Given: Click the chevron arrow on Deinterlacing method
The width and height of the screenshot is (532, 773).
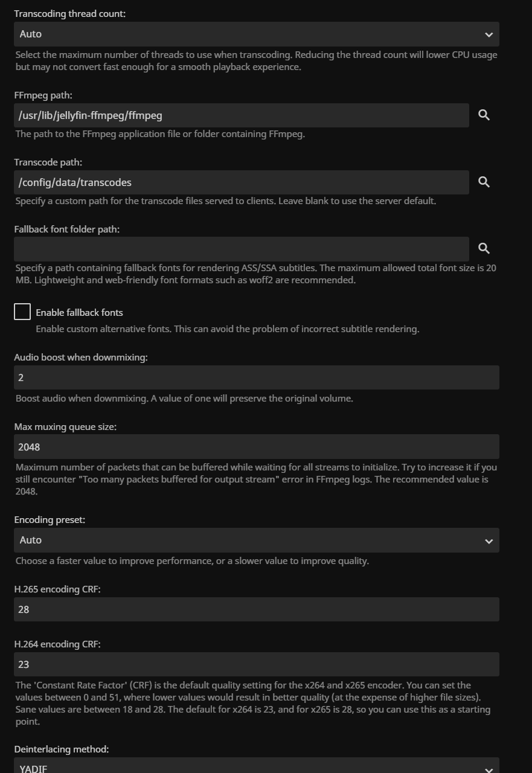Looking at the screenshot, I should (489, 769).
